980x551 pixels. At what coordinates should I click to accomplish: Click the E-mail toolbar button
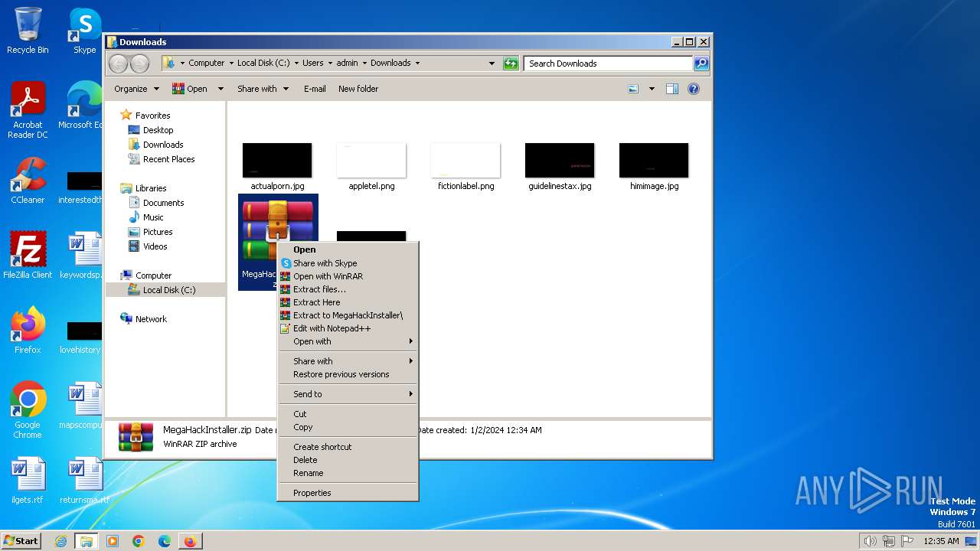click(x=315, y=89)
